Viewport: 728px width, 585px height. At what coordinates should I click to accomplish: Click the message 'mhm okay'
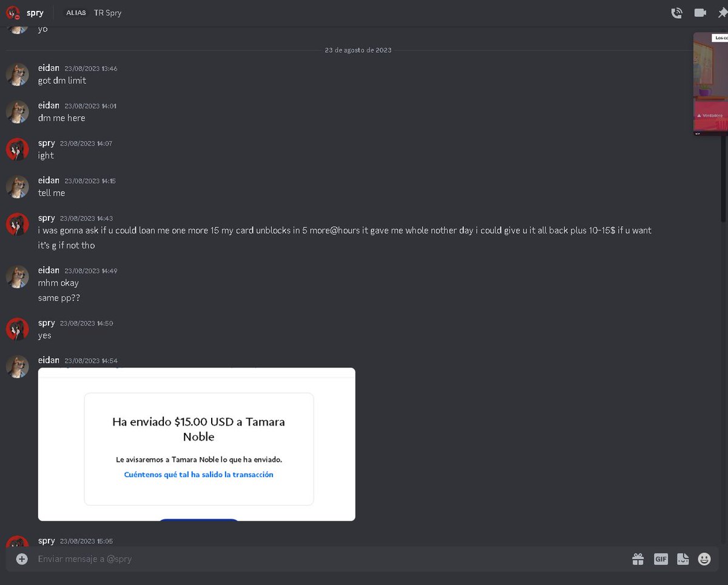[58, 283]
